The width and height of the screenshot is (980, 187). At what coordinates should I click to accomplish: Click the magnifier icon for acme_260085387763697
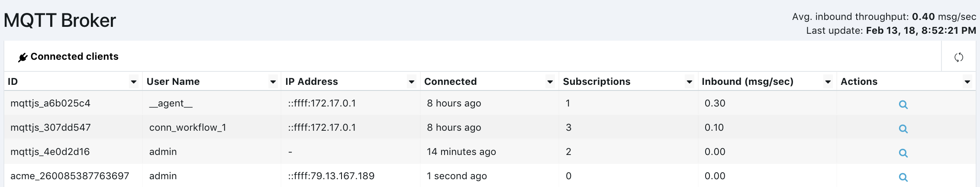[903, 177]
